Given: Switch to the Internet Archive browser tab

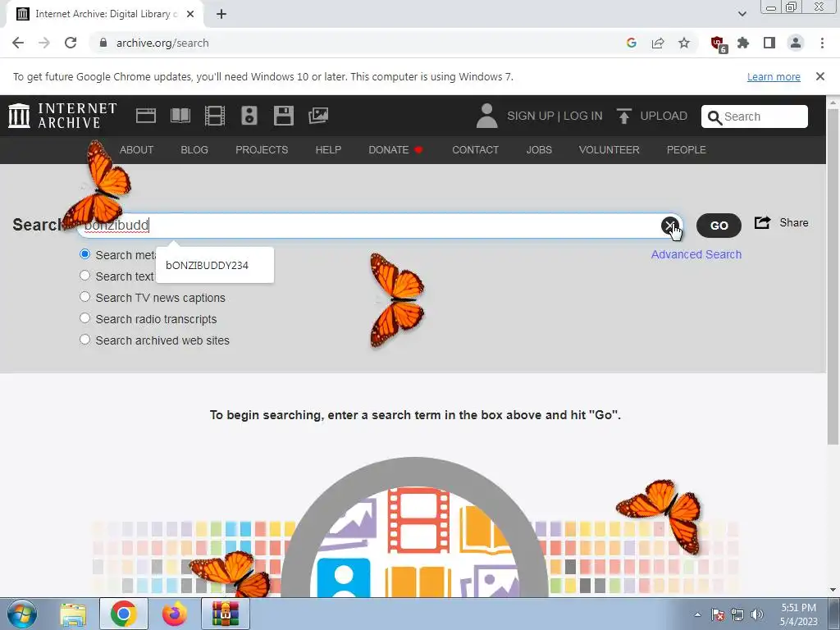Looking at the screenshot, I should coord(106,15).
